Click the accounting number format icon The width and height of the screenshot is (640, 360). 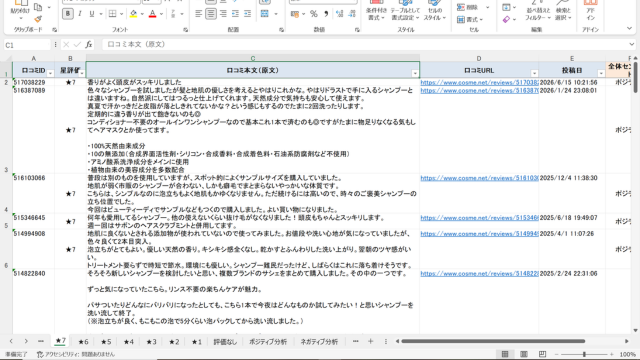pos(295,14)
